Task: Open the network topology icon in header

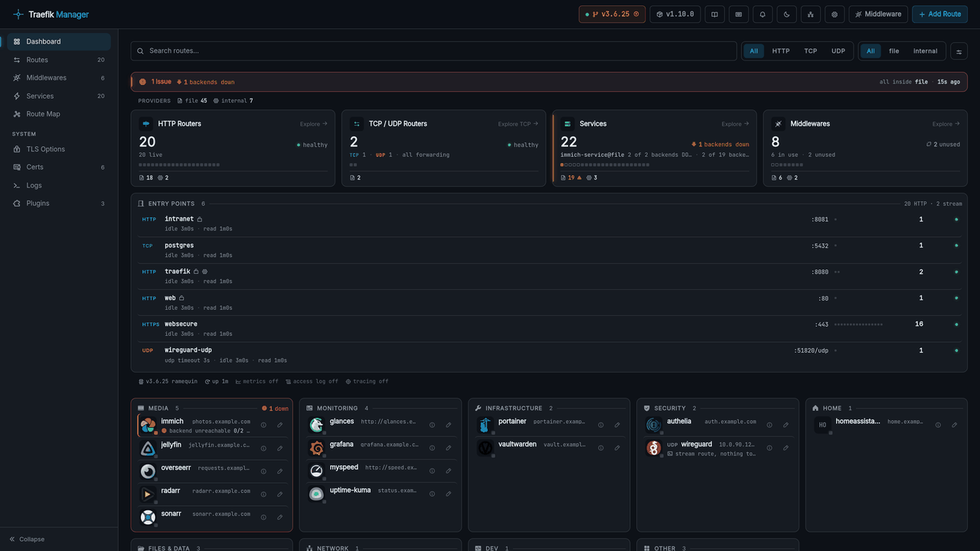Action: point(811,14)
